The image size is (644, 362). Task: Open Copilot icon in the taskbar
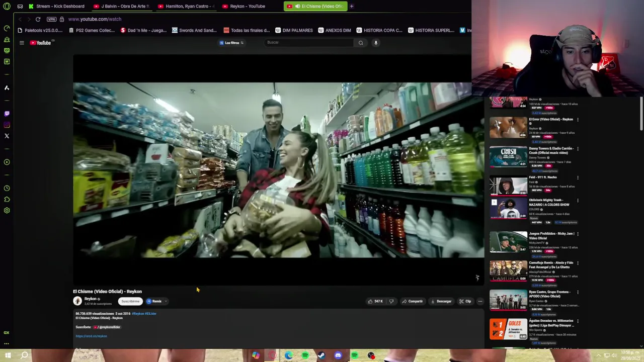(256, 356)
